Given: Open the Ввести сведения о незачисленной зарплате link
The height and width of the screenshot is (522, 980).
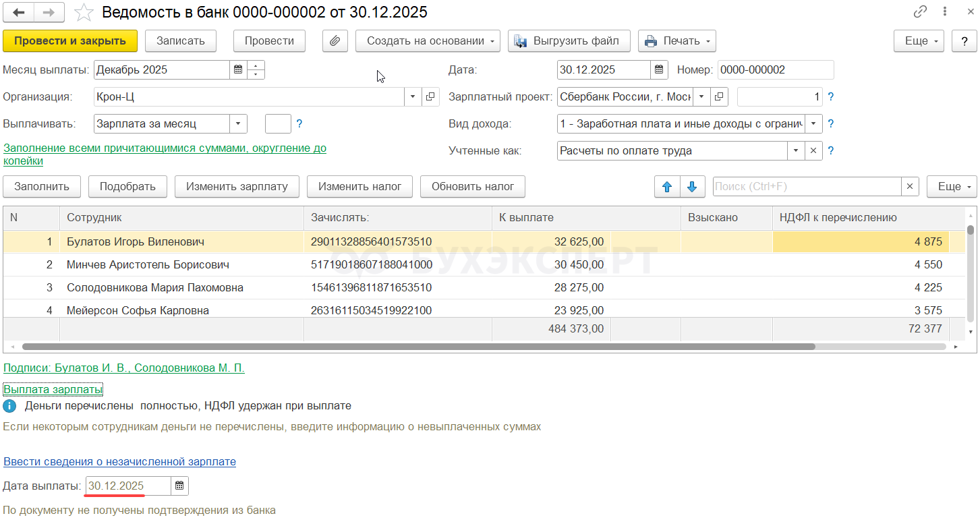Looking at the screenshot, I should point(119,462).
